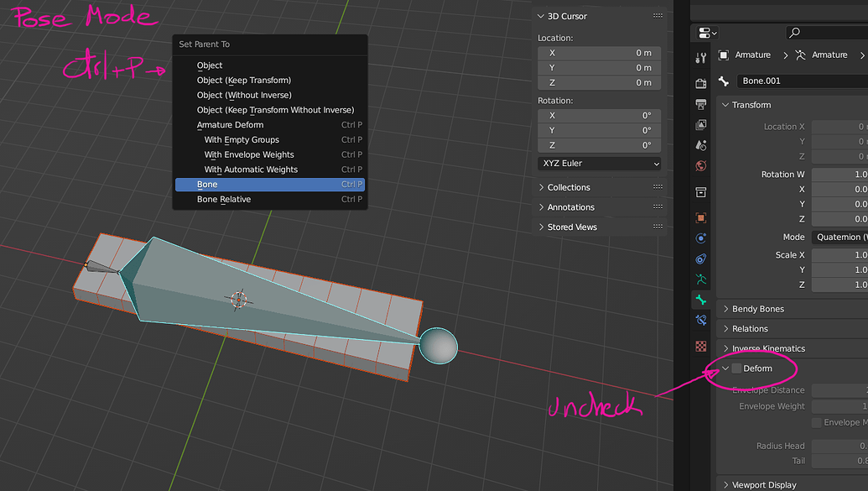Click the Envelope Distance slider field
868x491 pixels.
(x=839, y=390)
